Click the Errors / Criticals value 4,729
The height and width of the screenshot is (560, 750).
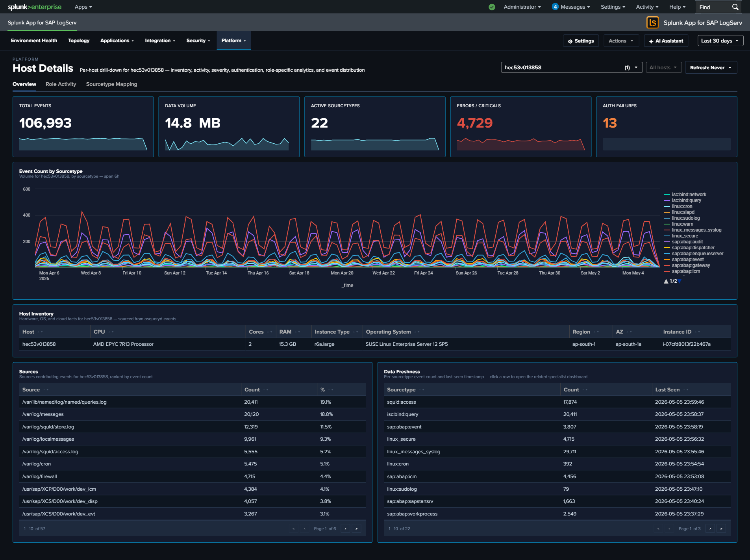[x=474, y=123]
